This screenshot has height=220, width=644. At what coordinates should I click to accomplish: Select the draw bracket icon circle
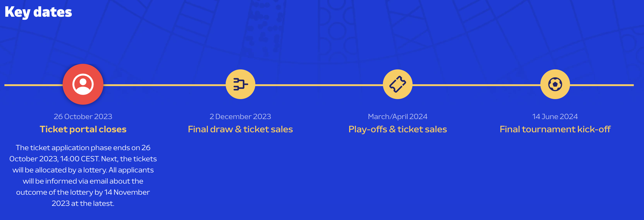[240, 84]
